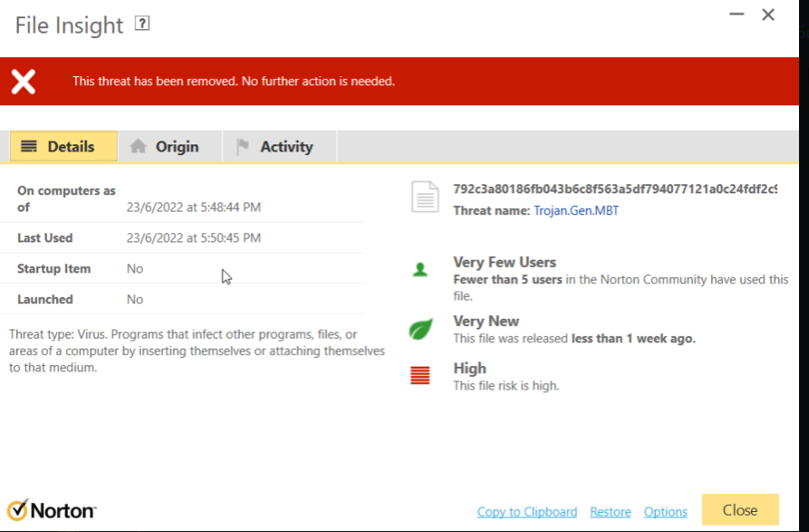Click the Last Used value 5:50:45 PM
Image resolution: width=809 pixels, height=532 pixels.
click(193, 238)
